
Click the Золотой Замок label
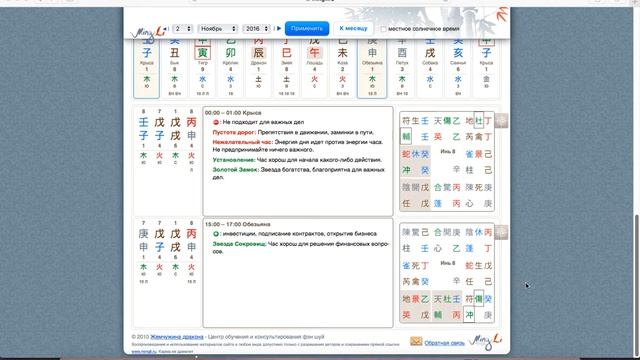coord(236,169)
